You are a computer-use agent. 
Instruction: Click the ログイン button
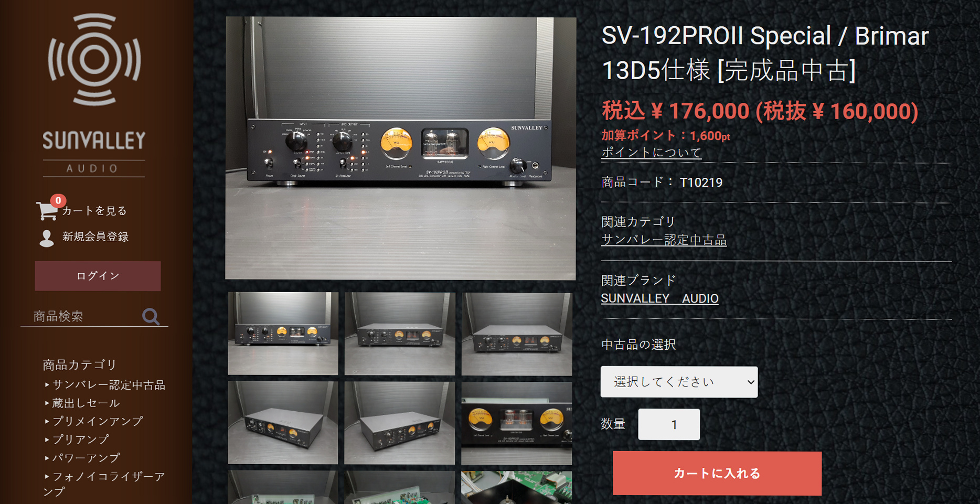[x=98, y=276]
